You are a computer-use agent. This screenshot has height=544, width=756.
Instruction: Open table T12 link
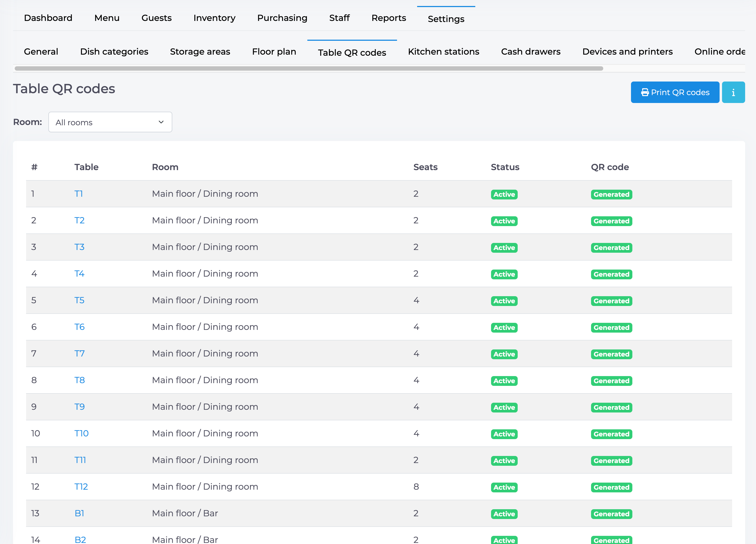pos(81,487)
